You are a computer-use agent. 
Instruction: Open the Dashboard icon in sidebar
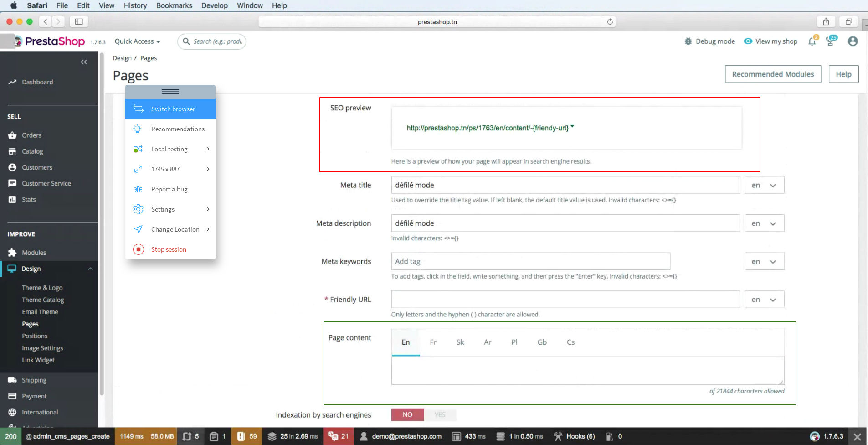[x=12, y=82]
